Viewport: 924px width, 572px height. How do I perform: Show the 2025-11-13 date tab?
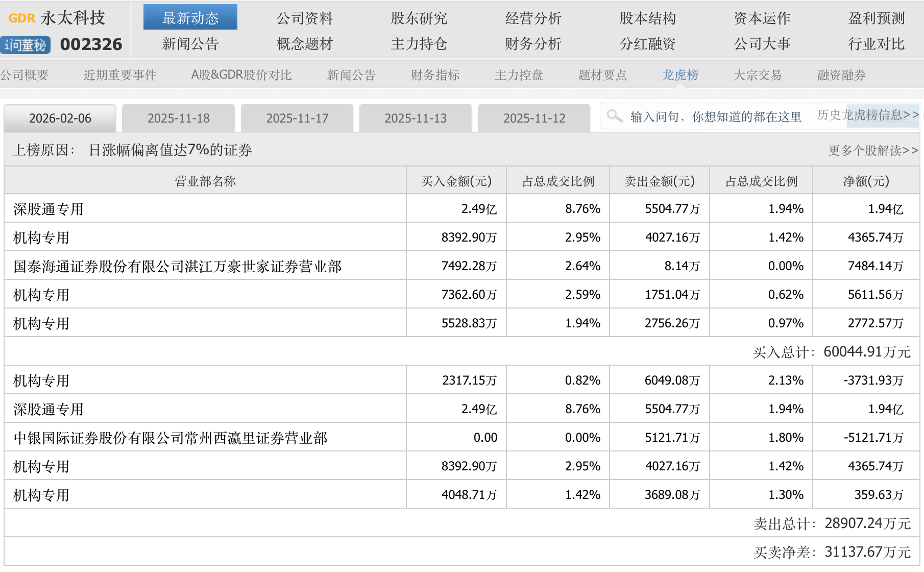416,118
